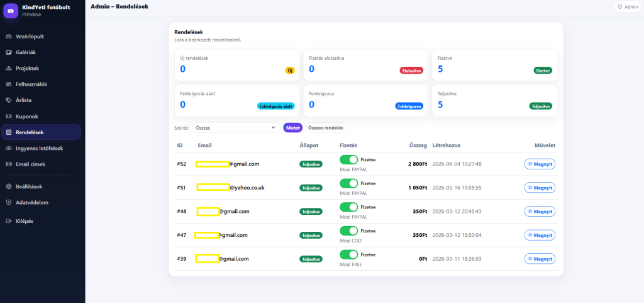Click the amount 1 050Ft
Screen dimensions: 644x303
[x=418, y=188]
